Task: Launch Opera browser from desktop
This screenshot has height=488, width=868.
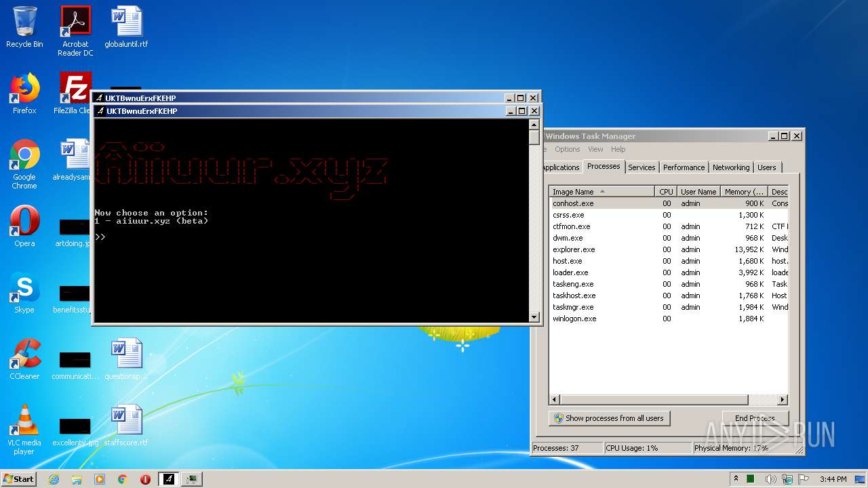Action: pyautogui.click(x=24, y=227)
